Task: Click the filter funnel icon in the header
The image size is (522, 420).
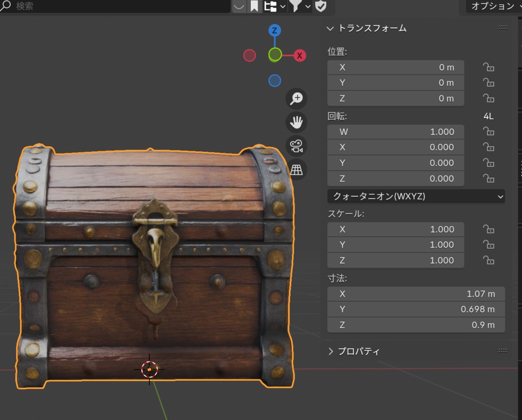Action: point(295,7)
